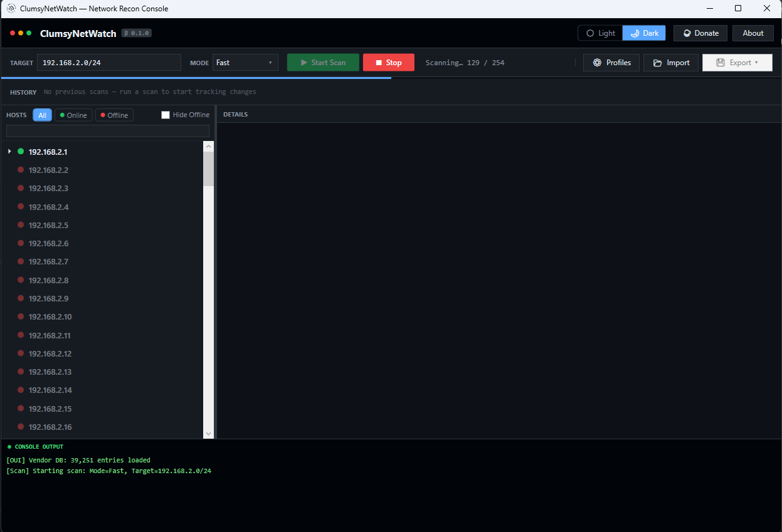The image size is (782, 532).
Task: Click the red dot in app header
Action: point(13,33)
